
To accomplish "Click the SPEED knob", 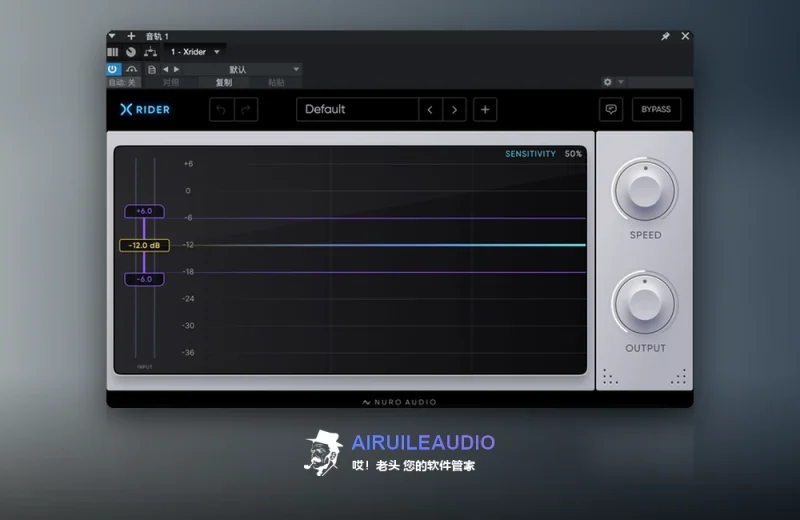I will (x=645, y=191).
